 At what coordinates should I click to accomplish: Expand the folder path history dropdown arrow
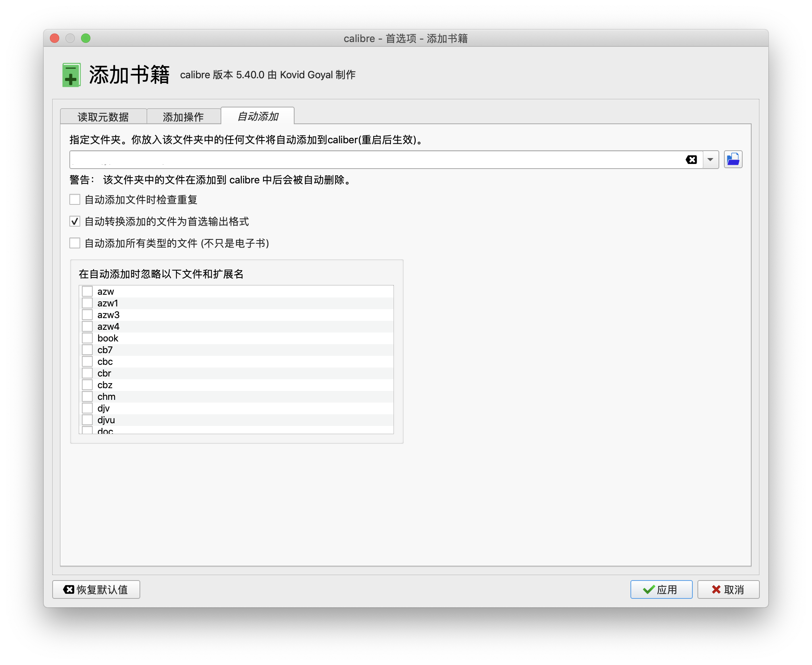click(710, 160)
